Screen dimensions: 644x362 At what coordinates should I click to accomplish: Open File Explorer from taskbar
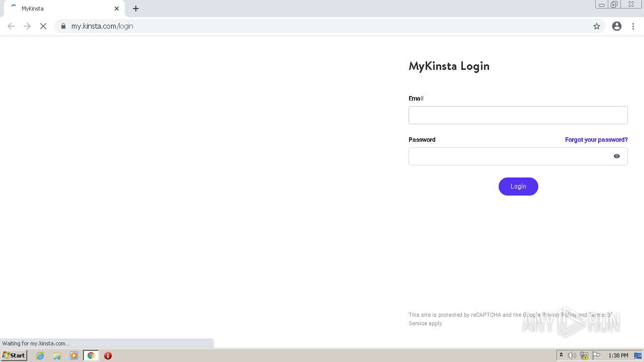click(57, 355)
